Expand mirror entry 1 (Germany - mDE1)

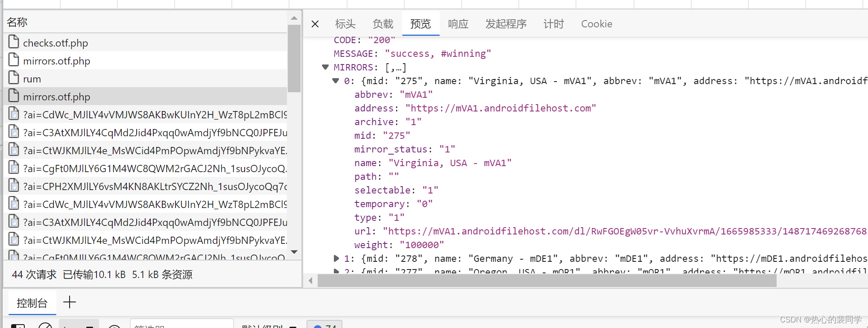tap(336, 258)
